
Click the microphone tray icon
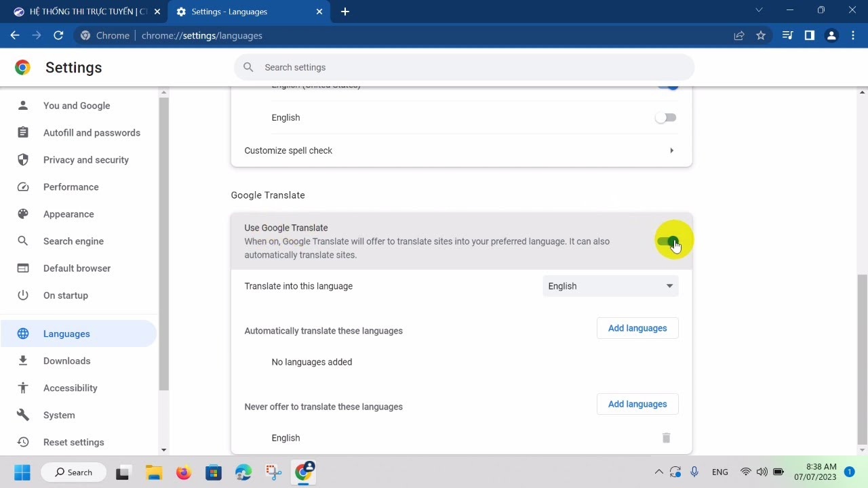694,472
